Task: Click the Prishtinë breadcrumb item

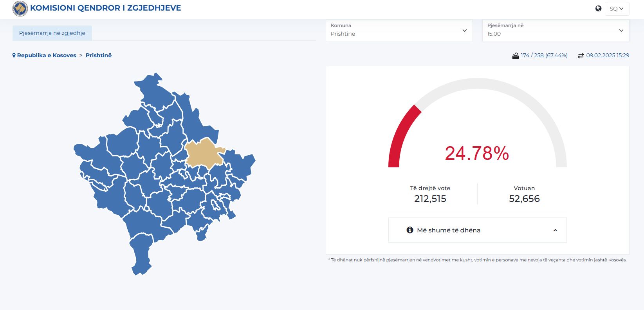Action: pyautogui.click(x=99, y=56)
